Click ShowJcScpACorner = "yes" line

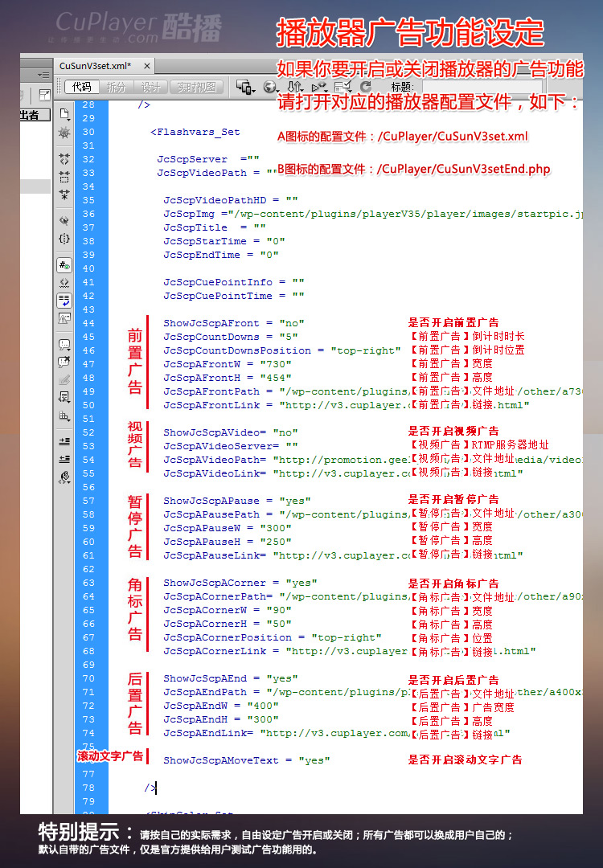pos(240,583)
